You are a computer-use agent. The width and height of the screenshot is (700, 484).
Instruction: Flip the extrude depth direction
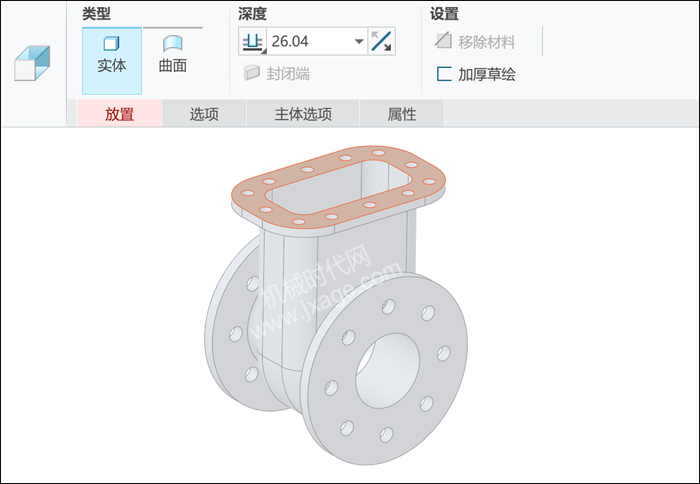382,42
